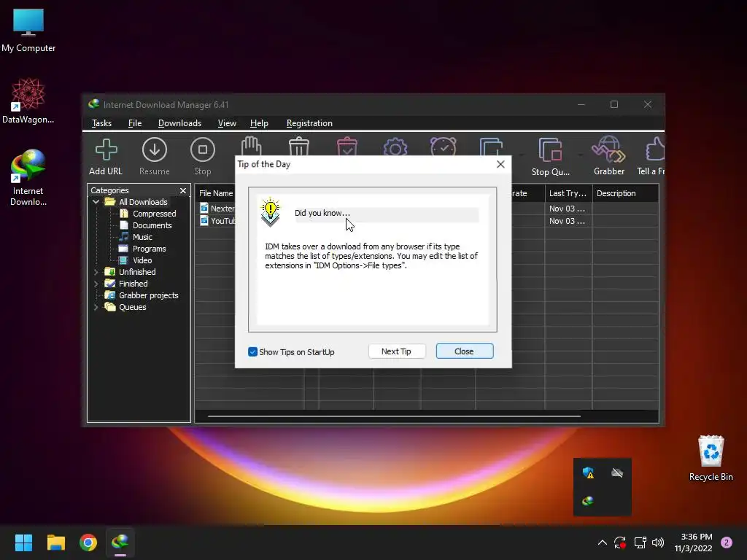Click the Add URL toolbar icon
747x560 pixels.
click(106, 156)
